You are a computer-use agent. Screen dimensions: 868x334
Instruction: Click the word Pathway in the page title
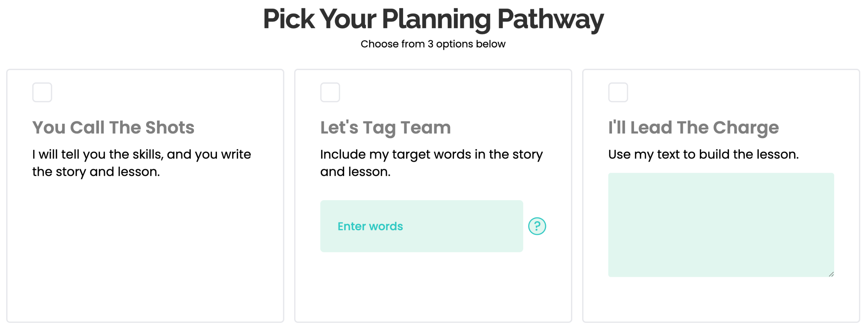coord(550,19)
